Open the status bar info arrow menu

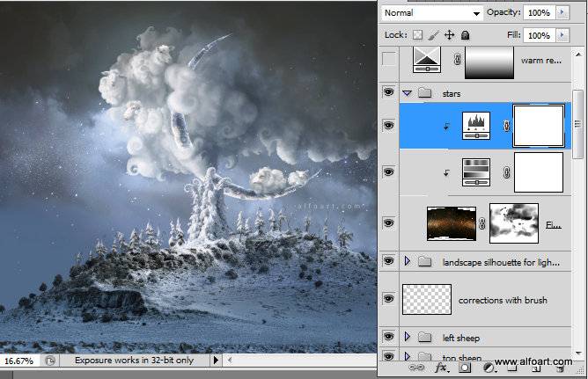pos(216,361)
